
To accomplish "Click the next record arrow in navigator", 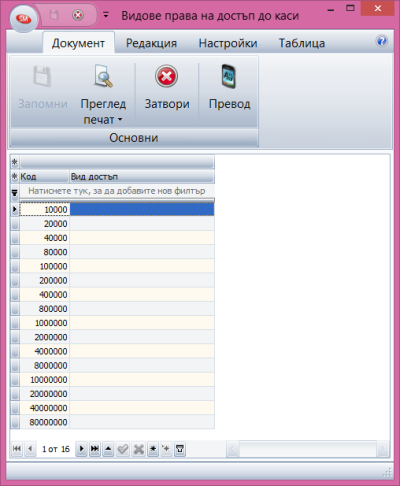I will tap(81, 449).
